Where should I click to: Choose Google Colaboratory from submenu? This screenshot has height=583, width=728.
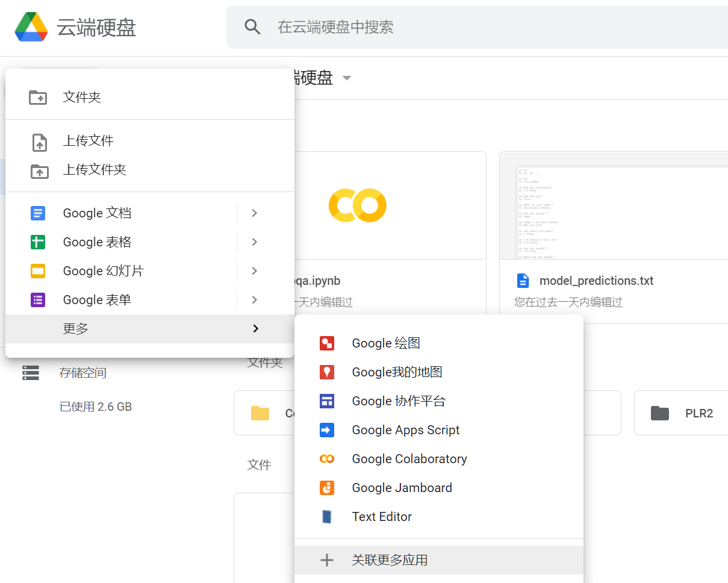[439, 459]
